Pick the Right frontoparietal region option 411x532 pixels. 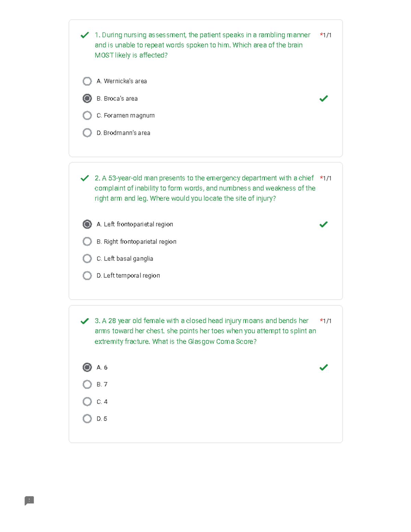click(87, 242)
